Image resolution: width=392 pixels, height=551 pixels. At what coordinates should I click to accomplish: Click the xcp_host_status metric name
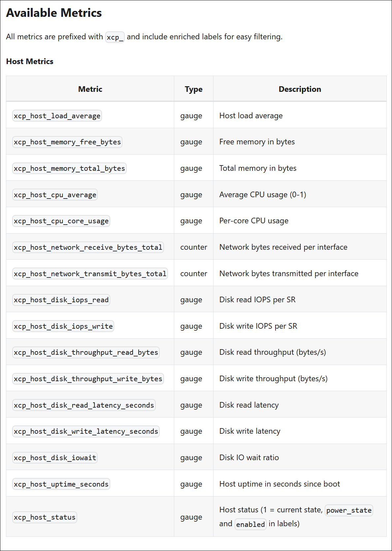[x=45, y=517]
